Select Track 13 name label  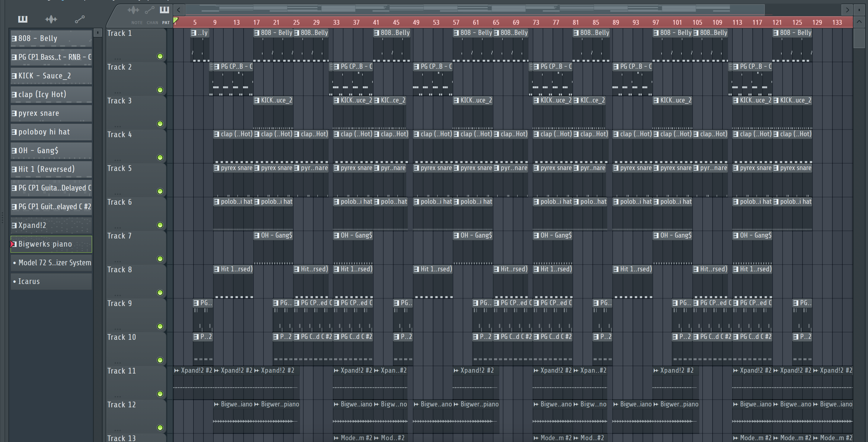click(121, 438)
